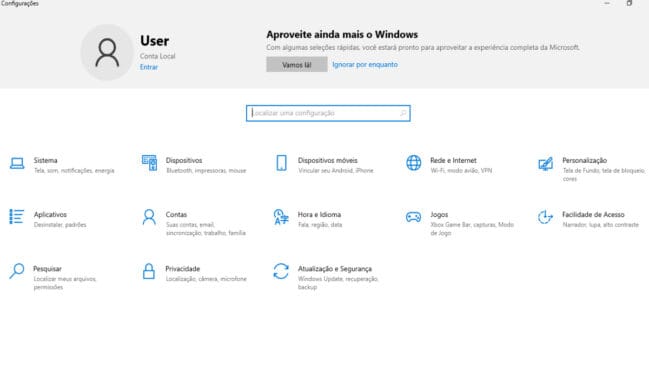The width and height of the screenshot is (649, 365).
Task: Click the 'Narrador, lupa, alto contraste' description
Action: point(600,225)
